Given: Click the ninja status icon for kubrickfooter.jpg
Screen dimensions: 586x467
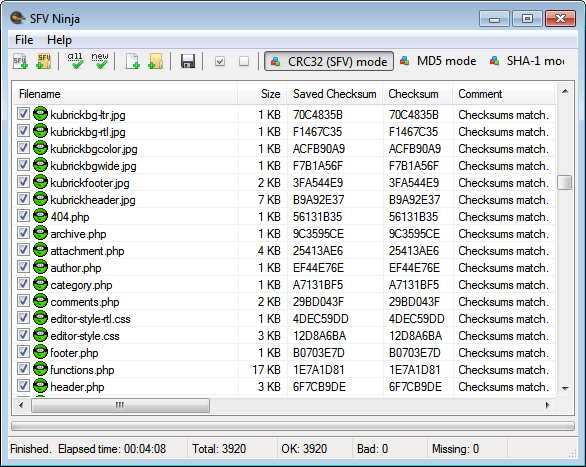Looking at the screenshot, I should point(40,182).
